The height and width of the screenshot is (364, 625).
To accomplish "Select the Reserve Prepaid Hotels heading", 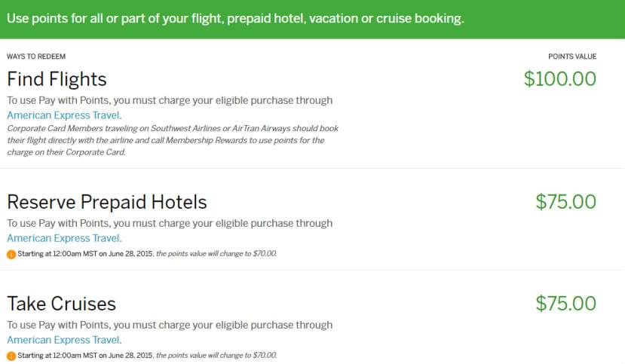I will pyautogui.click(x=107, y=202).
